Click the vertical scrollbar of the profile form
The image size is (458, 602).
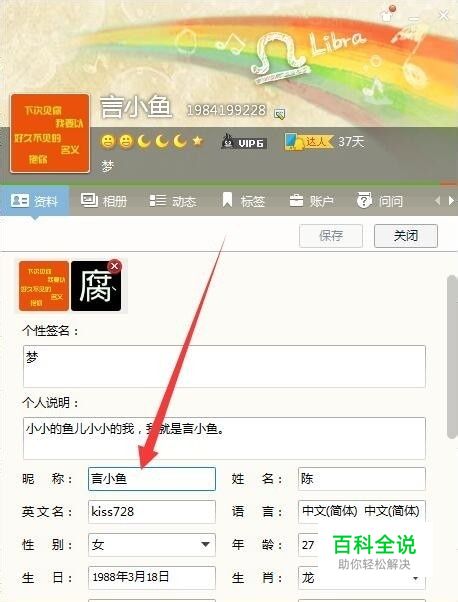point(452,356)
